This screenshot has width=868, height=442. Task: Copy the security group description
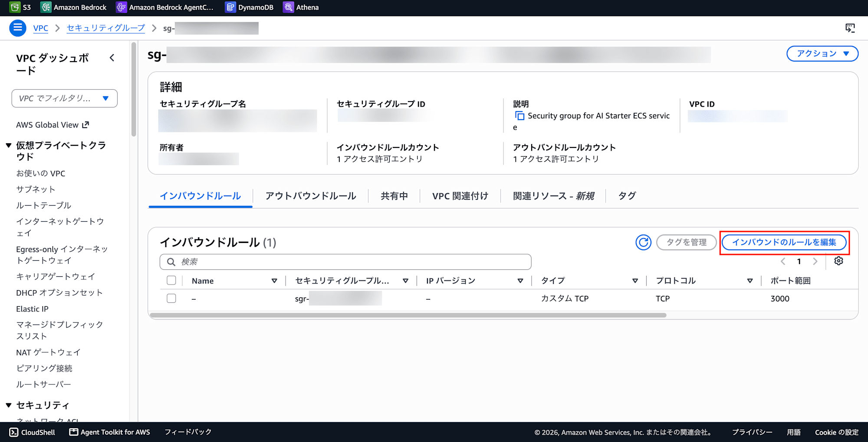point(519,116)
